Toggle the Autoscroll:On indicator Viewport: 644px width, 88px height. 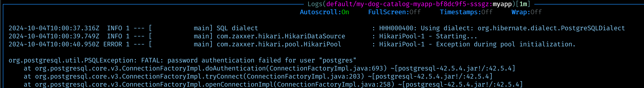point(324,12)
